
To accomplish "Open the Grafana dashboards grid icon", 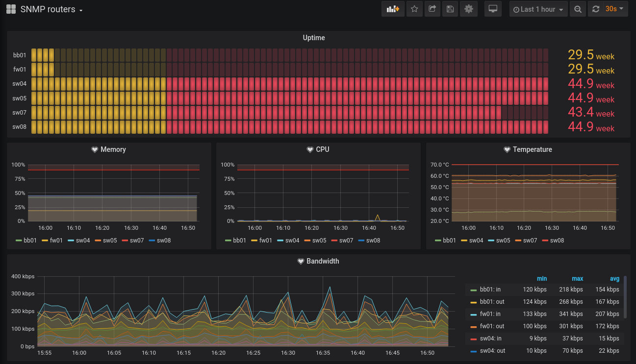I will [x=11, y=9].
